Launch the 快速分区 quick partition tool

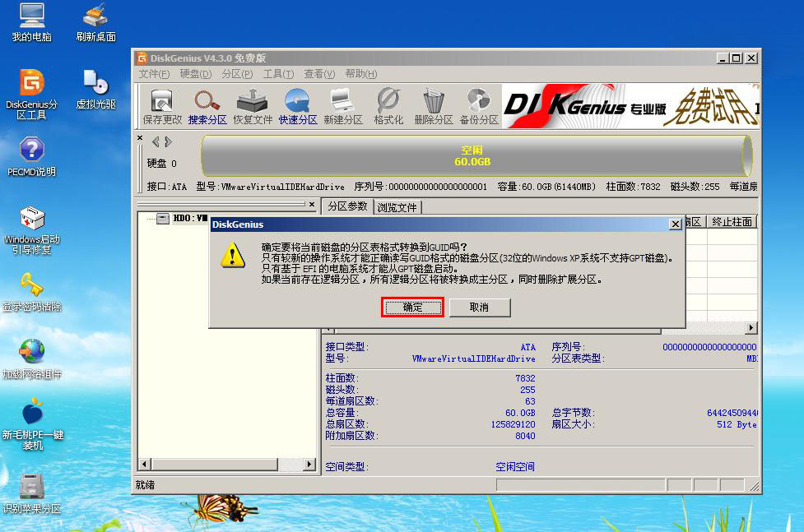click(297, 107)
